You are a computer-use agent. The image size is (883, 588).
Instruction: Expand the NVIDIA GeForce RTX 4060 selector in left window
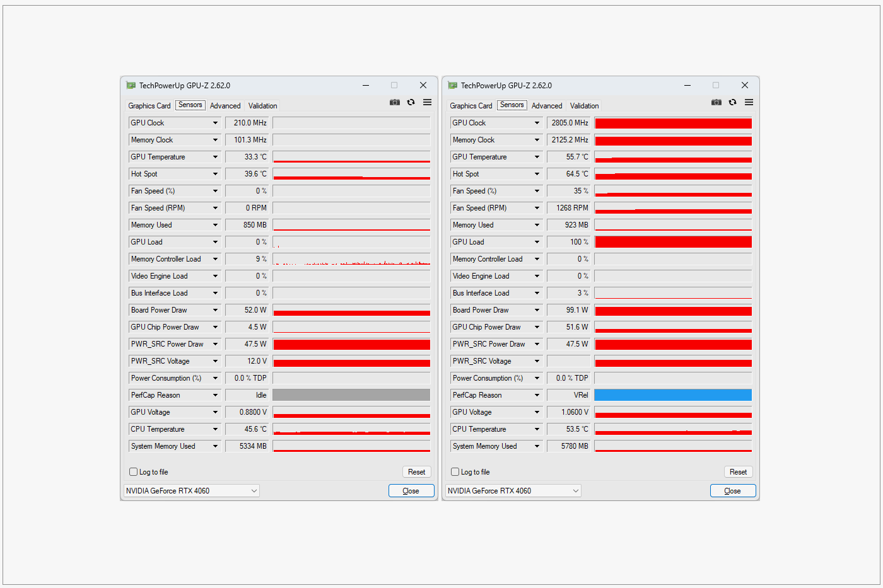(192, 491)
